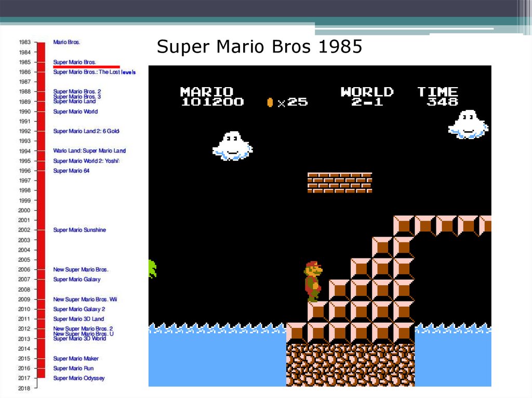
Task: Select the Super Mario Bros. timeline entry
Action: click(x=74, y=62)
